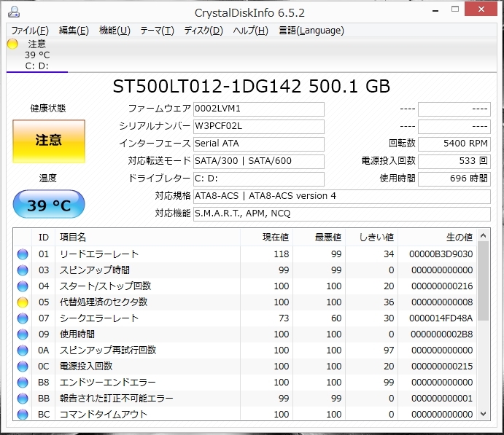Viewport: 504px width, 435px height.
Task: Click the scrollbar down arrow in SMART list
Action: point(483,414)
